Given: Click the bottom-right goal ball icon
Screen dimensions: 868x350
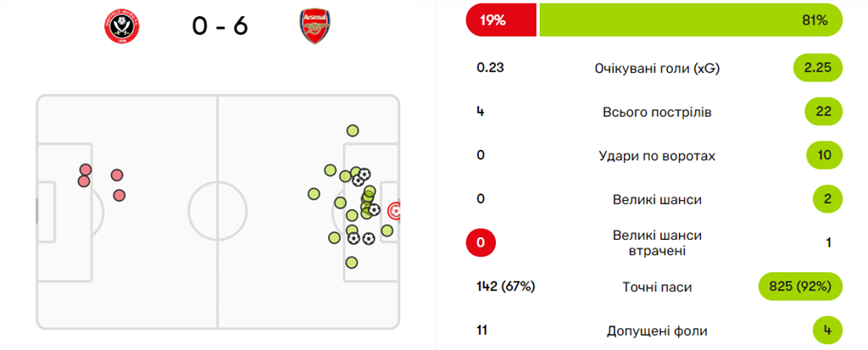Looking at the screenshot, I should click(369, 238).
